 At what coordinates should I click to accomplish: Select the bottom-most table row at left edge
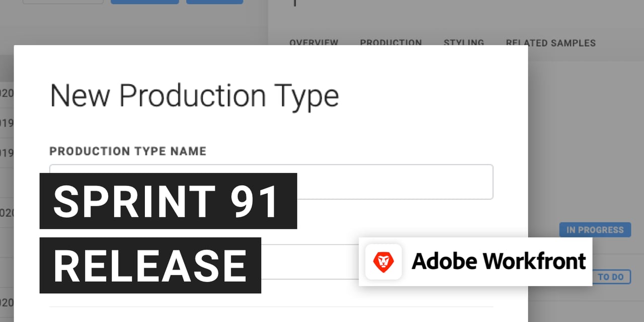pos(7,303)
